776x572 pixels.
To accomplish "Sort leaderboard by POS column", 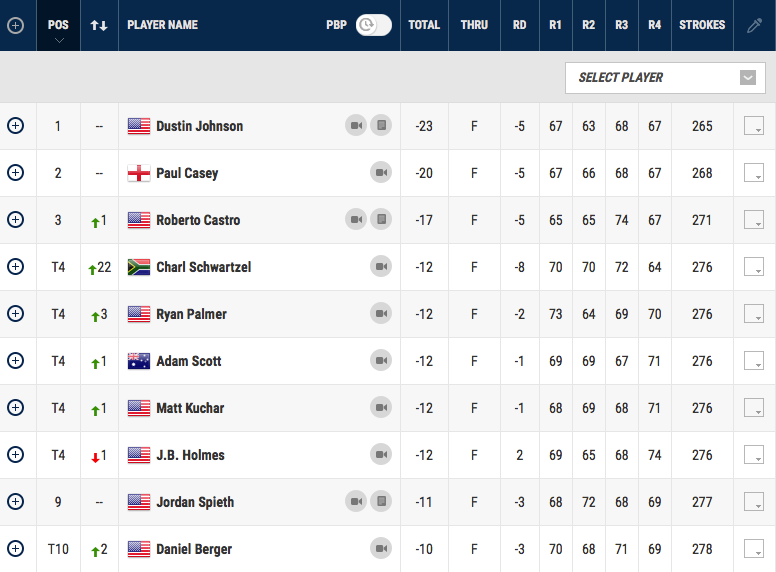I will (58, 25).
